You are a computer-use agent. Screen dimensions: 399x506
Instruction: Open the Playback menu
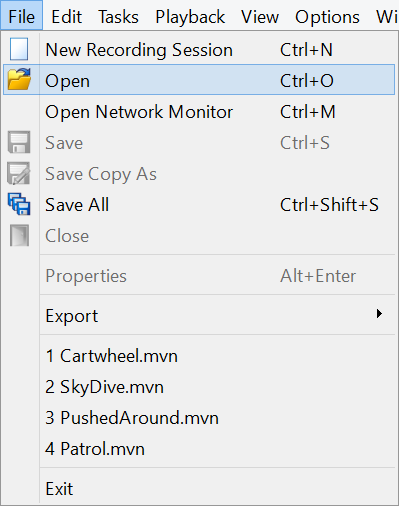(x=190, y=17)
